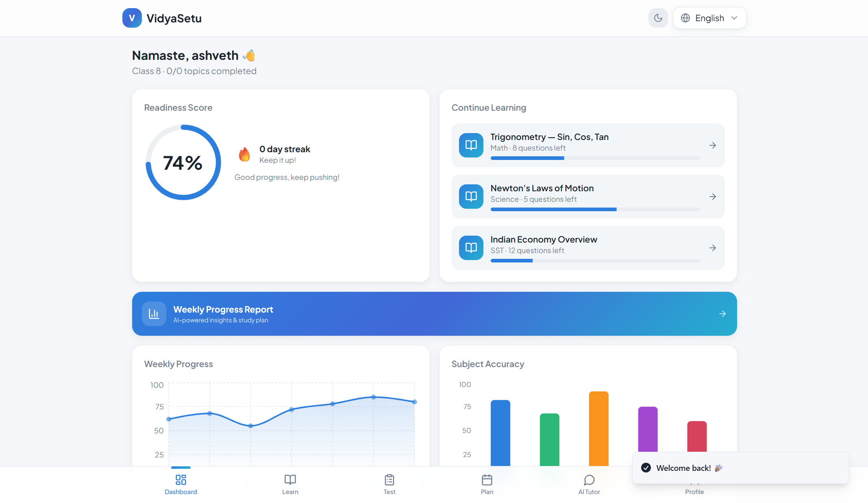Dismiss the Welcome back notification
Screen dimensions: 868x503
click(740, 468)
